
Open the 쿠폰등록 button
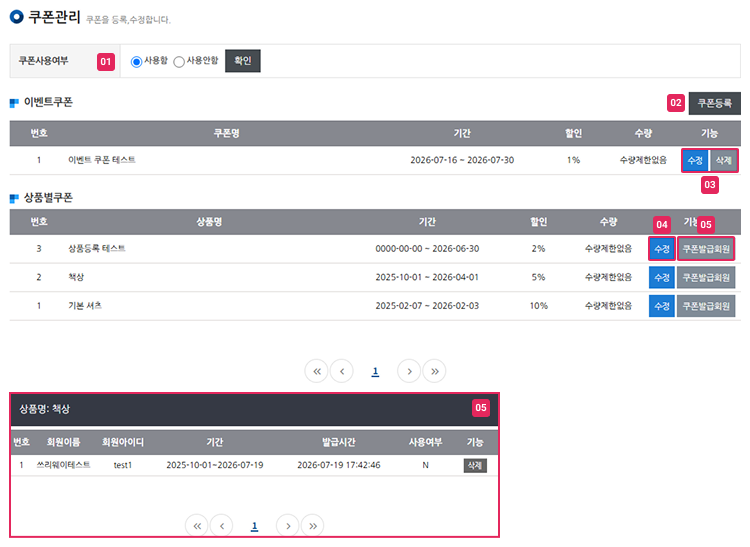(x=714, y=103)
